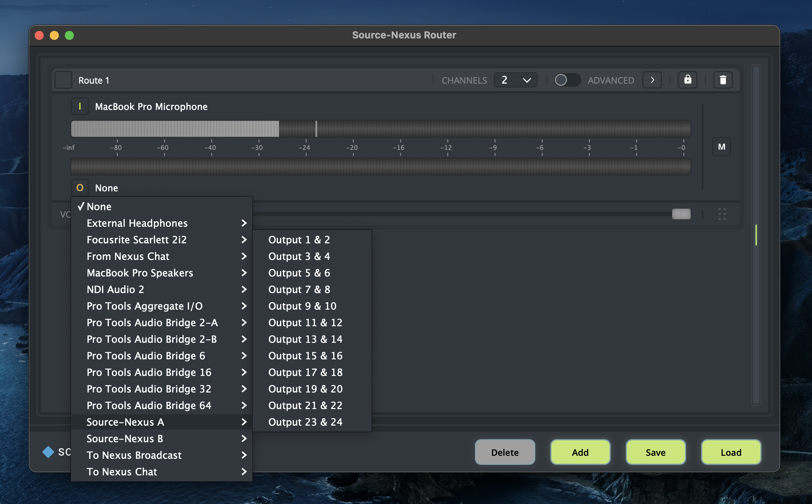Screen dimensions: 812x504
Task: Click the lock icon on Route 1
Action: point(688,80)
